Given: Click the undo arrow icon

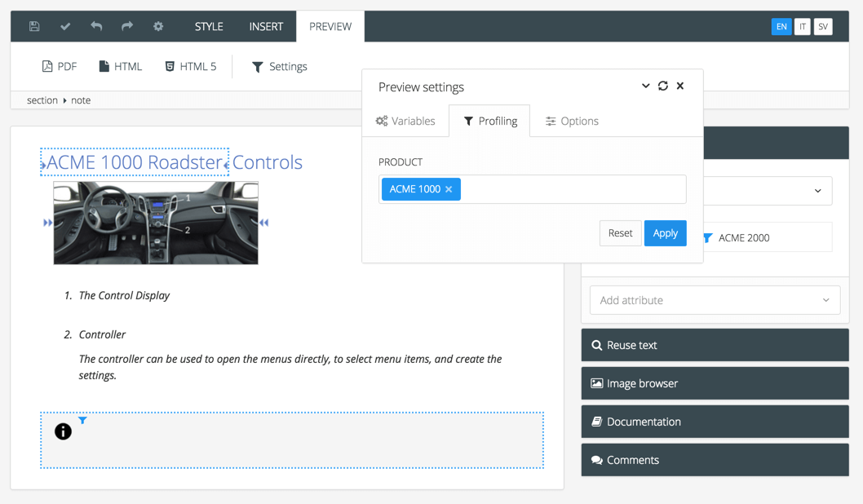Looking at the screenshot, I should [96, 26].
